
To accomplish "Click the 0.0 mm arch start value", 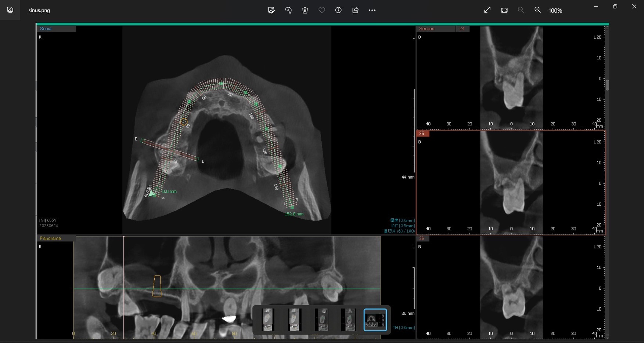I will 169,191.
